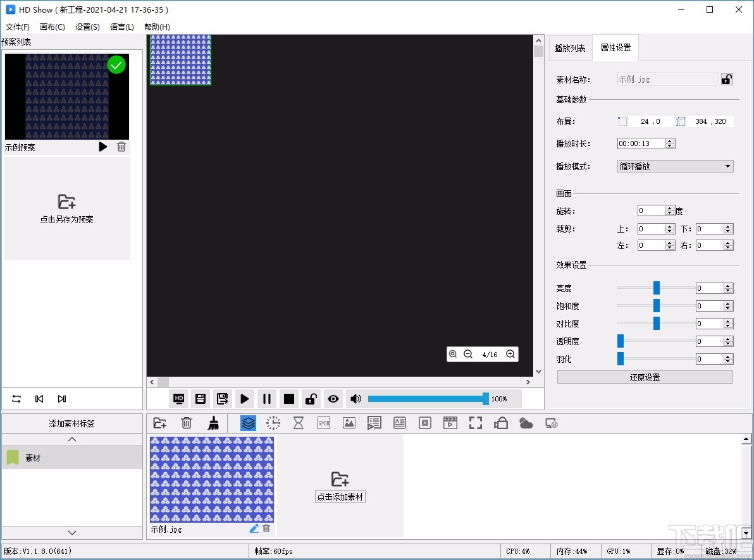Click the HD monitor output icon
754x560 pixels.
[179, 398]
